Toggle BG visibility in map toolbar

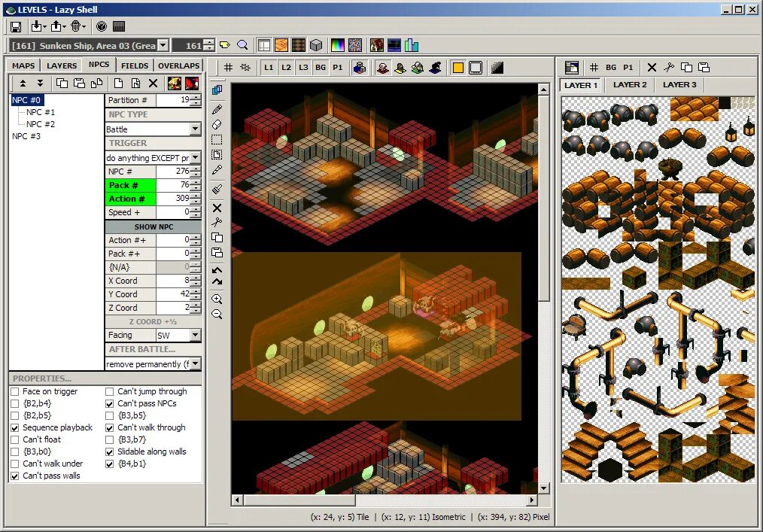321,68
